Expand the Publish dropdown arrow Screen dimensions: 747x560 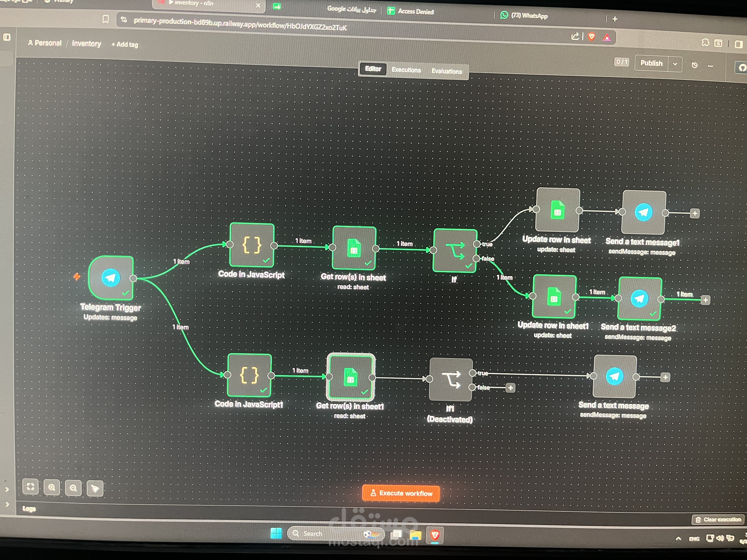tap(675, 64)
